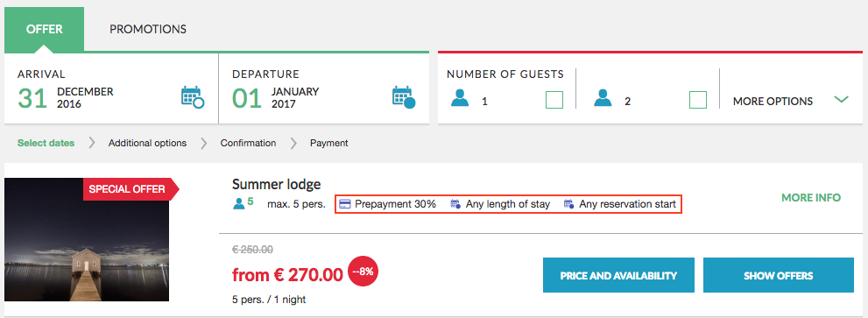Click the Price and Availability button
The width and height of the screenshot is (868, 318).
[x=618, y=275]
